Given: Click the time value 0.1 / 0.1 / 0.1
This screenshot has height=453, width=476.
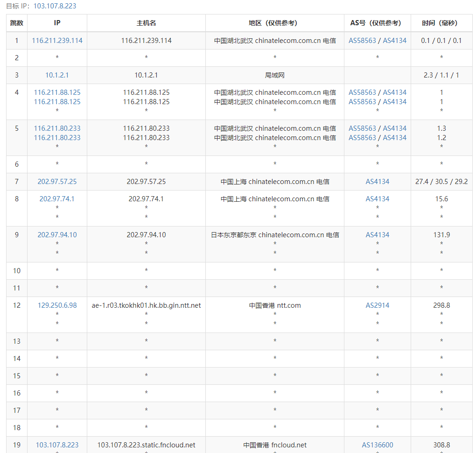Looking at the screenshot, I should click(x=441, y=41).
